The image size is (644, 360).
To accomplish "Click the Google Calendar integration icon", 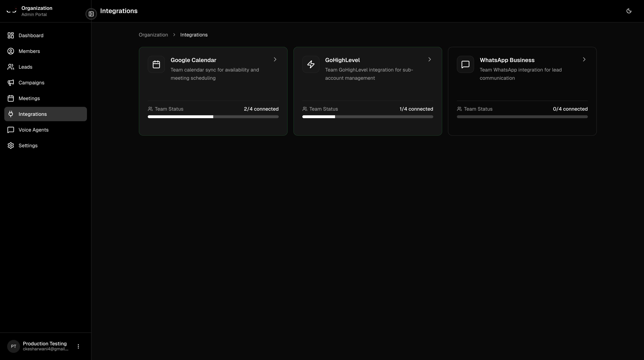I will click(x=156, y=64).
